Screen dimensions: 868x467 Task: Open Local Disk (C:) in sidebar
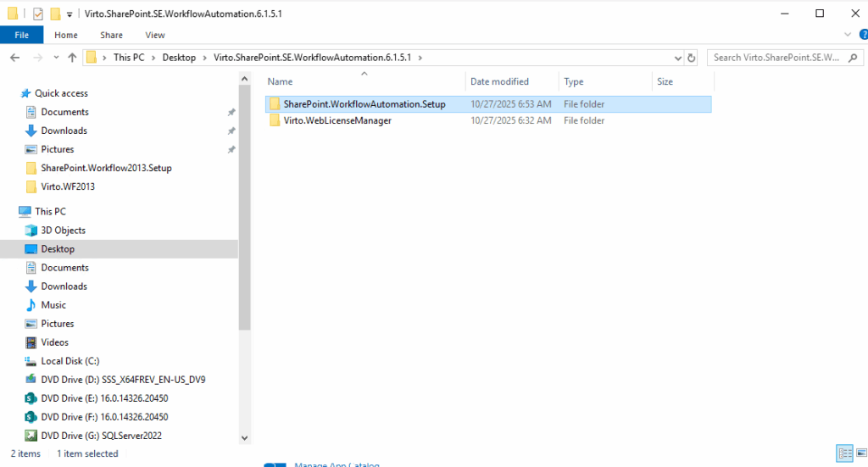click(x=70, y=361)
